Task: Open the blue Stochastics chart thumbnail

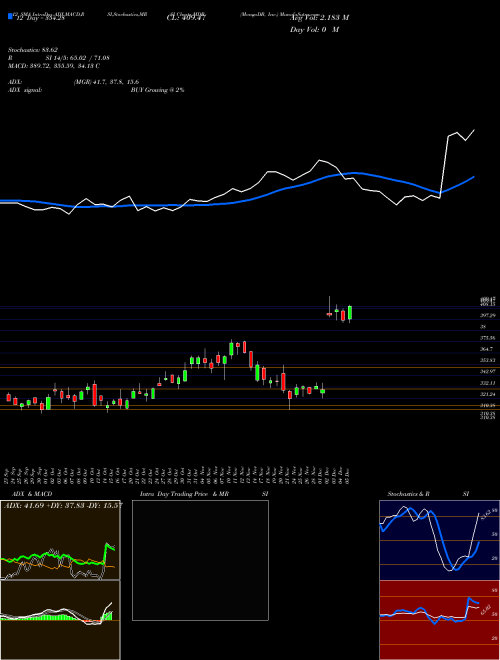Action: pos(439,540)
